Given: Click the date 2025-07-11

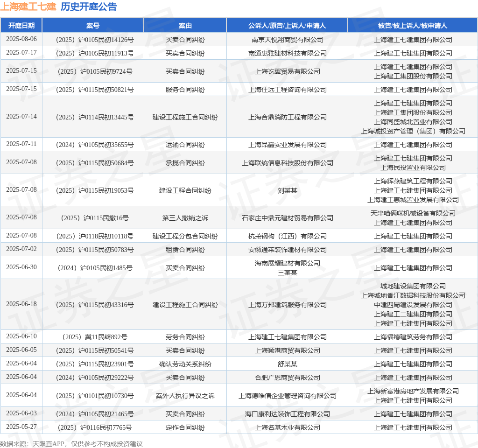Looking at the screenshot, I should [x=21, y=144].
